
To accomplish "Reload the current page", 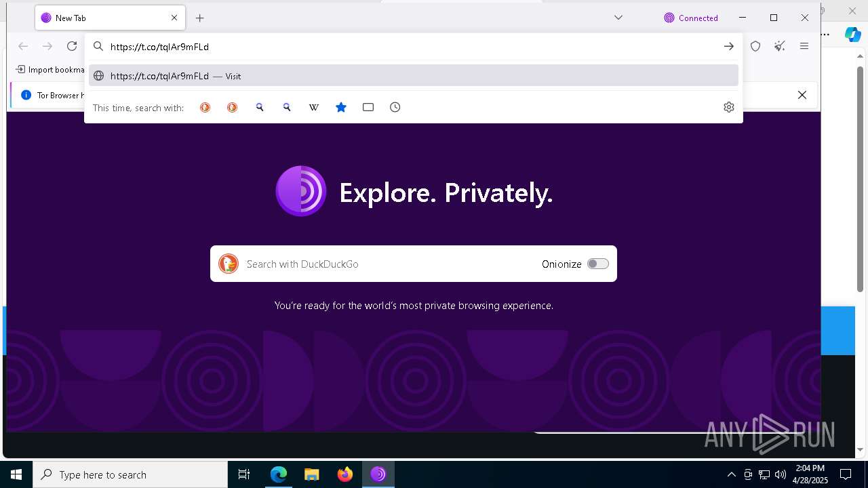I will 72,46.
